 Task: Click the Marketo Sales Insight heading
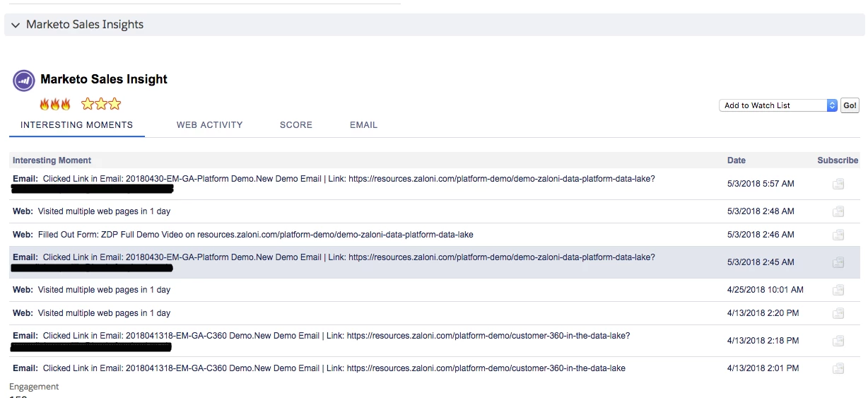104,79
